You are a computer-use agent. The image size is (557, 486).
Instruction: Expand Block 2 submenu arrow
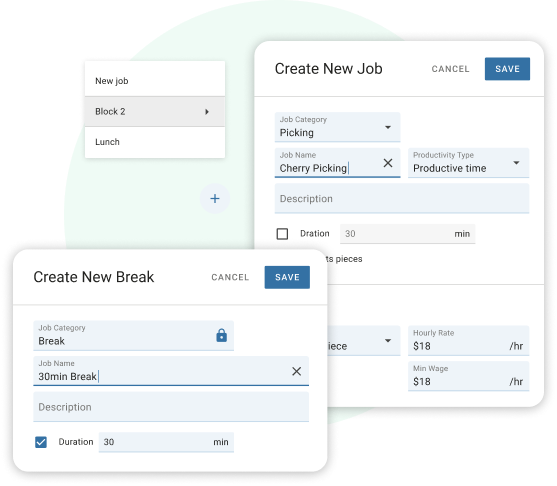(207, 112)
